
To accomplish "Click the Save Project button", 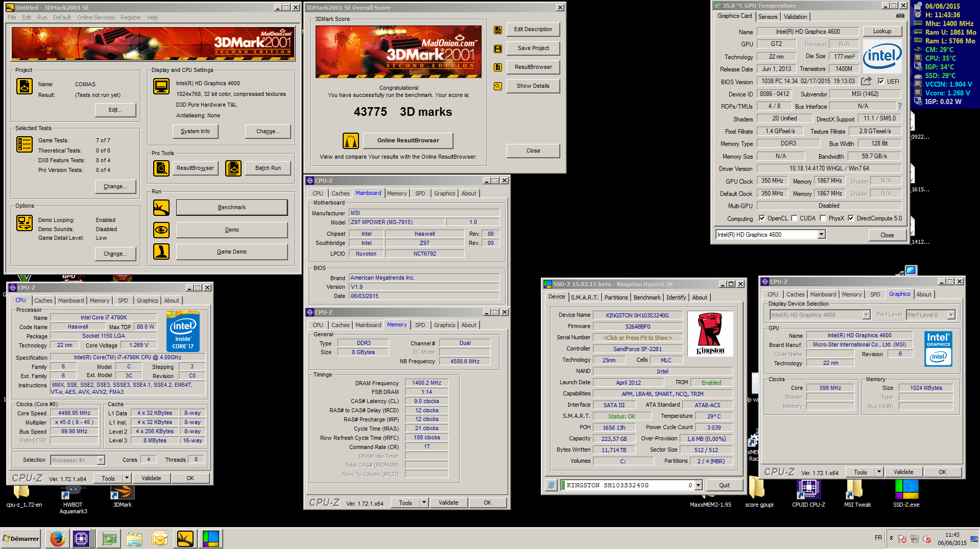I will (x=533, y=48).
